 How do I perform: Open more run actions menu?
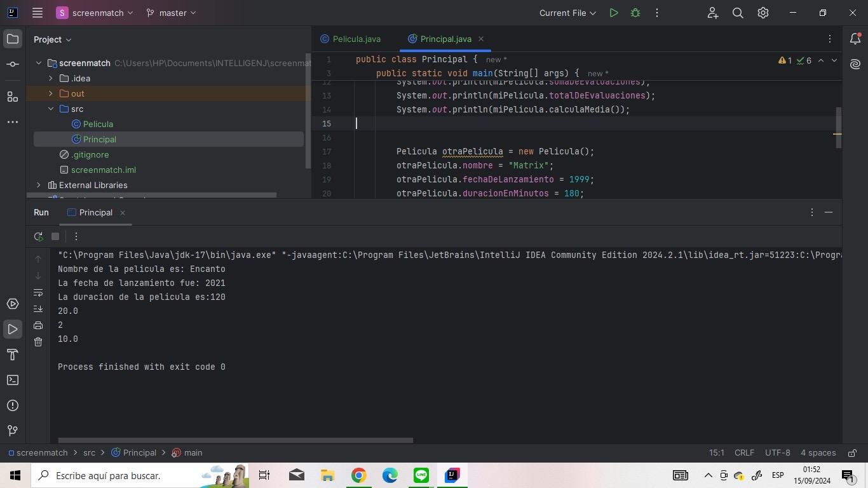pyautogui.click(x=657, y=13)
